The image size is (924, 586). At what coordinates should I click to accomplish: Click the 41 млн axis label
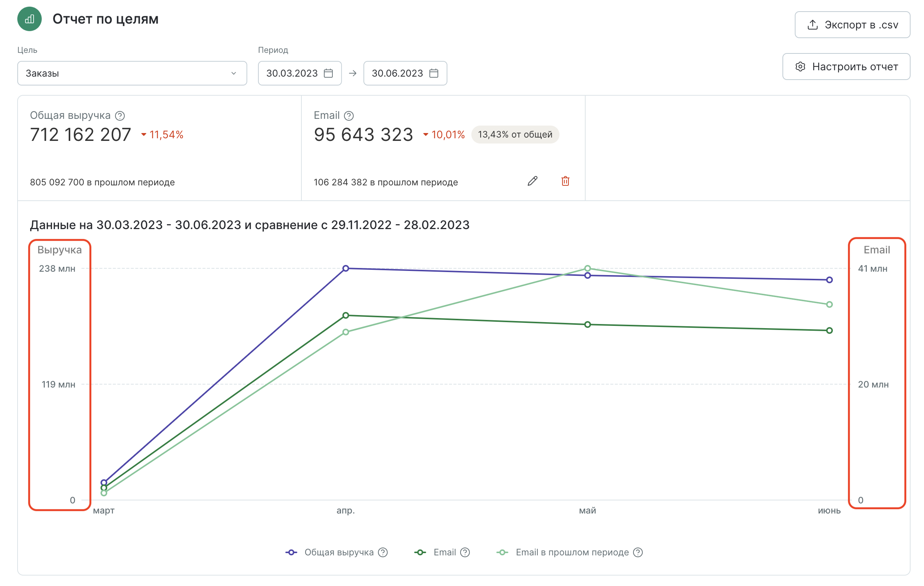(x=872, y=268)
